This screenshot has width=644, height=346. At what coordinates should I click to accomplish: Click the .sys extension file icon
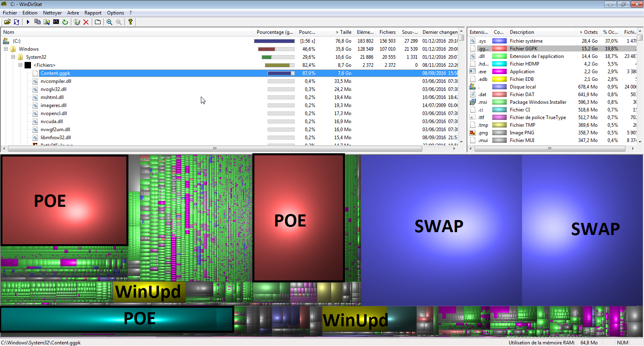click(x=473, y=41)
